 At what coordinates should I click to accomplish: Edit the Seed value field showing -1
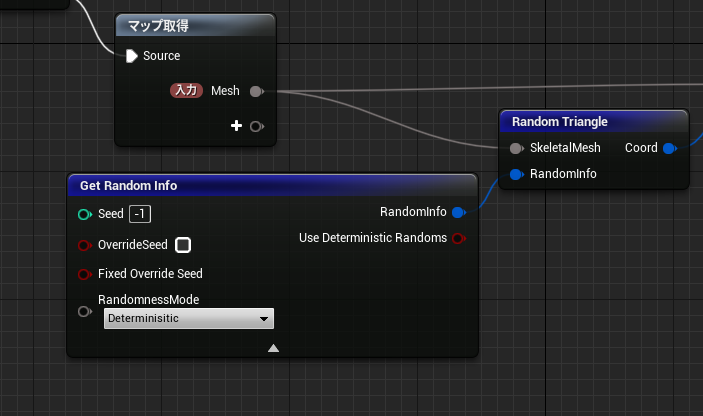[x=140, y=214]
